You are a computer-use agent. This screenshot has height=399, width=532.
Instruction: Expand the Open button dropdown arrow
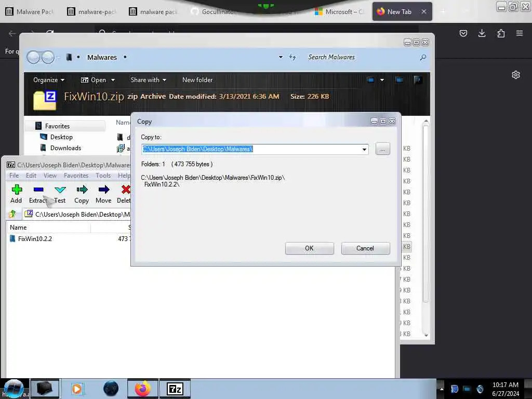click(113, 80)
